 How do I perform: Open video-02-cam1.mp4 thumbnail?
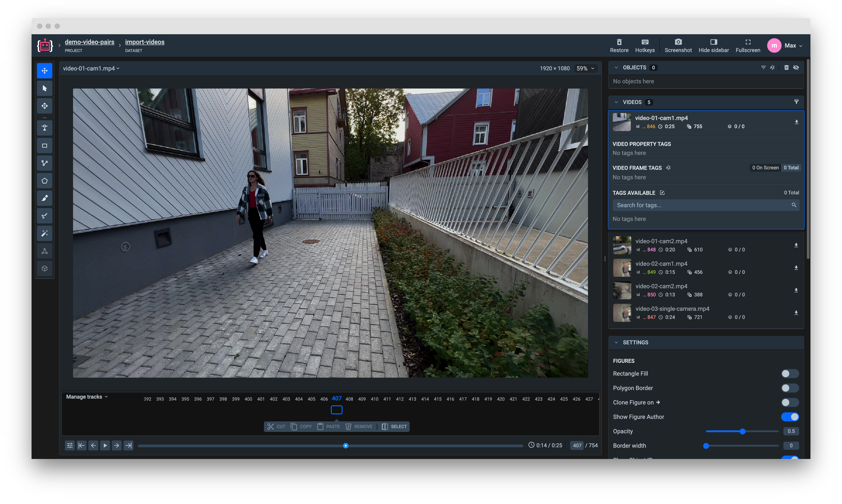click(x=622, y=268)
